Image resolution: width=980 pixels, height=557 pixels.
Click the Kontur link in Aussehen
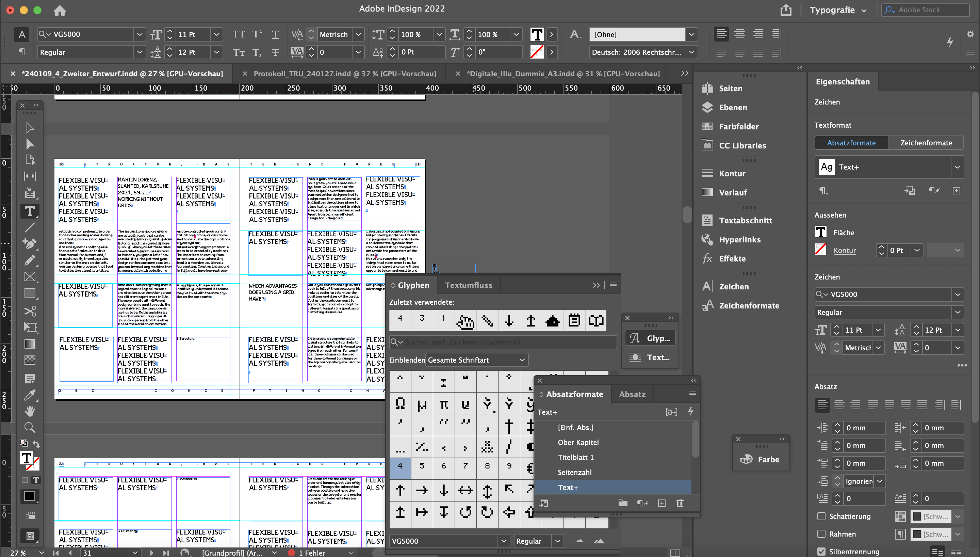coord(844,251)
